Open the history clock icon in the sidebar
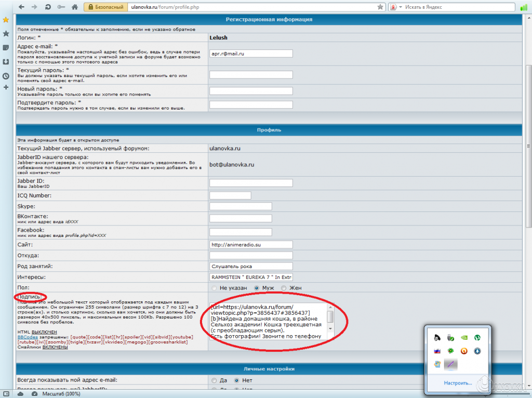Screen dimensions: 532x398 6,76
